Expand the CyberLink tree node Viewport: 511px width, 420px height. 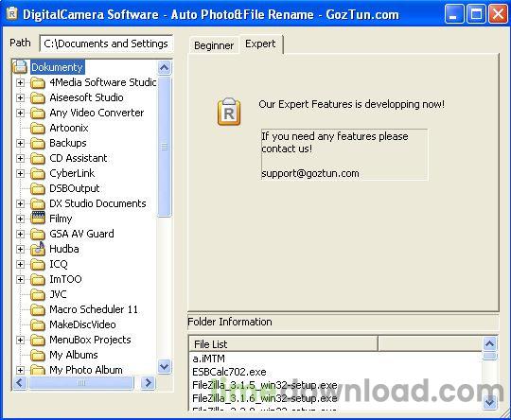20,173
